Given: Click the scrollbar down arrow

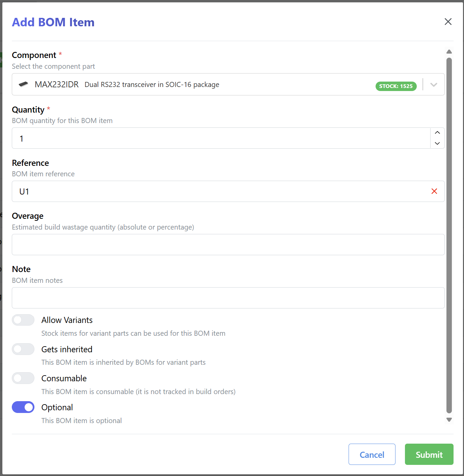Looking at the screenshot, I should pos(449,420).
